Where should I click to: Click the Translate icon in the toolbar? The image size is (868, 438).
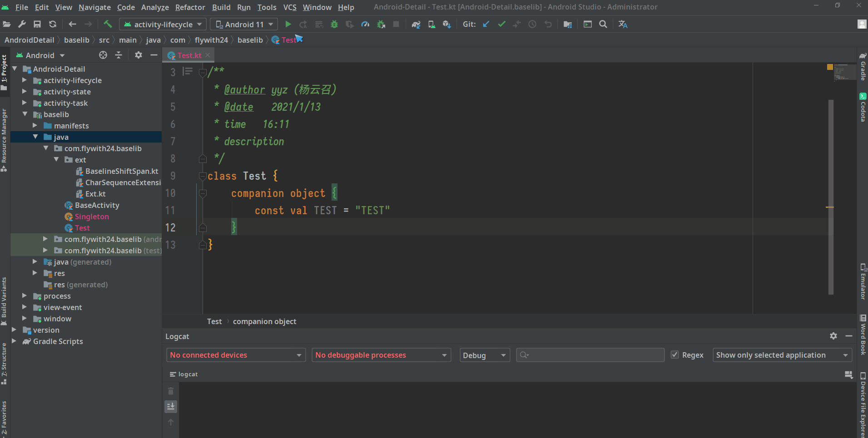[x=623, y=24]
